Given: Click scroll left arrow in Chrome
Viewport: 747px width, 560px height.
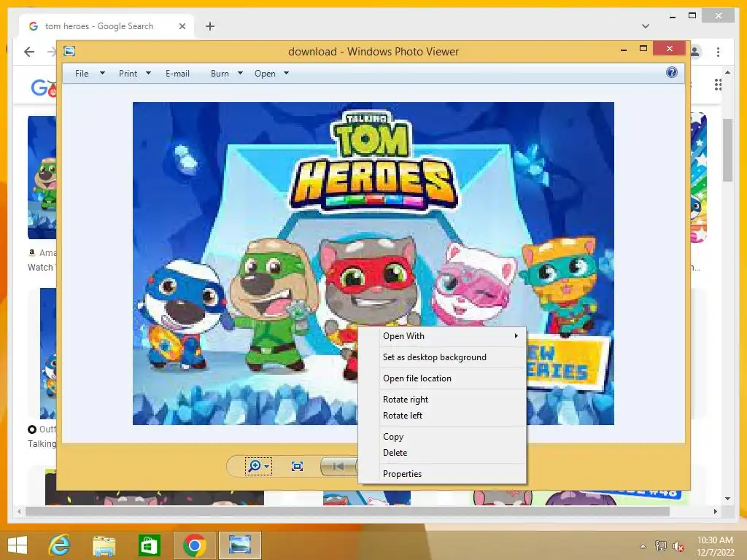Looking at the screenshot, I should (19, 511).
